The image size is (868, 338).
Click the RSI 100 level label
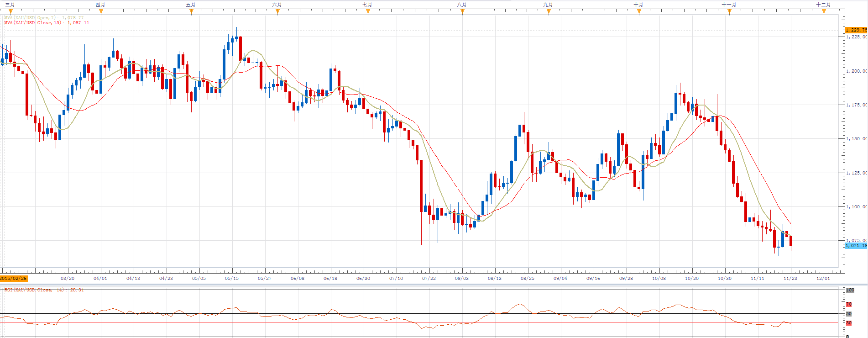pyautogui.click(x=850, y=290)
